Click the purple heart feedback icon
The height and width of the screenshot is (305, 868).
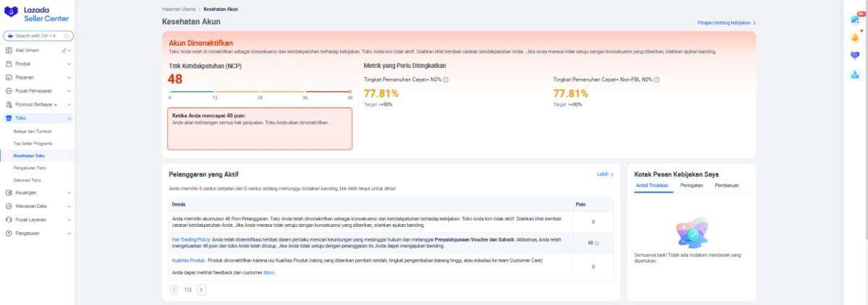click(x=855, y=56)
